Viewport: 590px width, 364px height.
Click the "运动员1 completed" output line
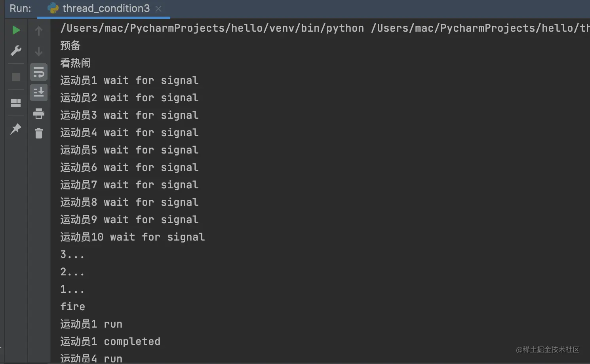pyautogui.click(x=110, y=341)
